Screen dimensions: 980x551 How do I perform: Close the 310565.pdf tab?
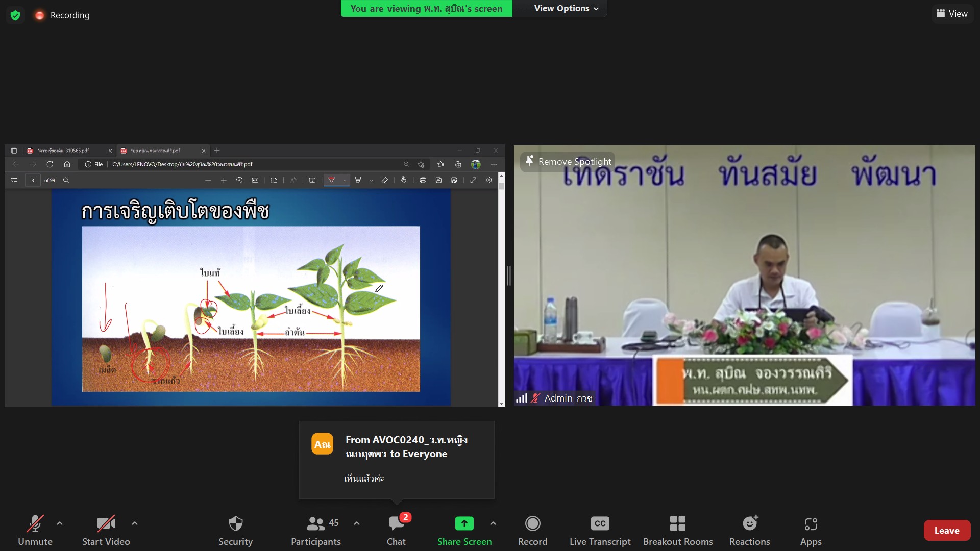(110, 151)
